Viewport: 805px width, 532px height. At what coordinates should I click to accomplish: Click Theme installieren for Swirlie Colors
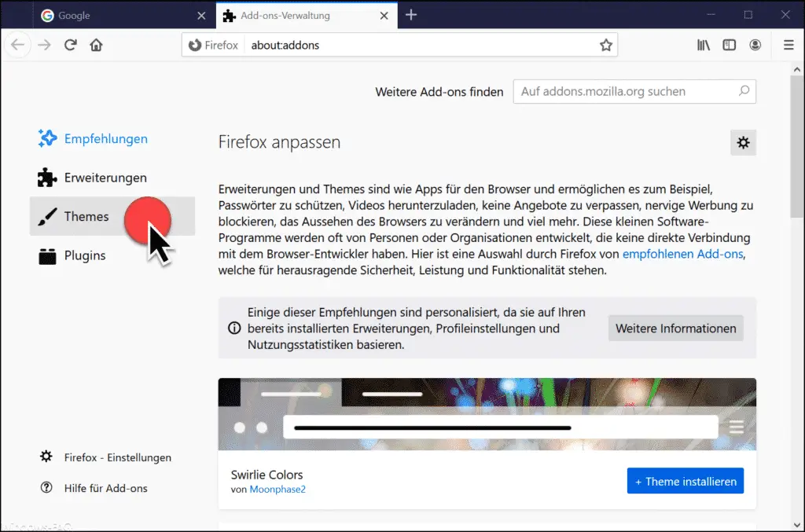(686, 481)
